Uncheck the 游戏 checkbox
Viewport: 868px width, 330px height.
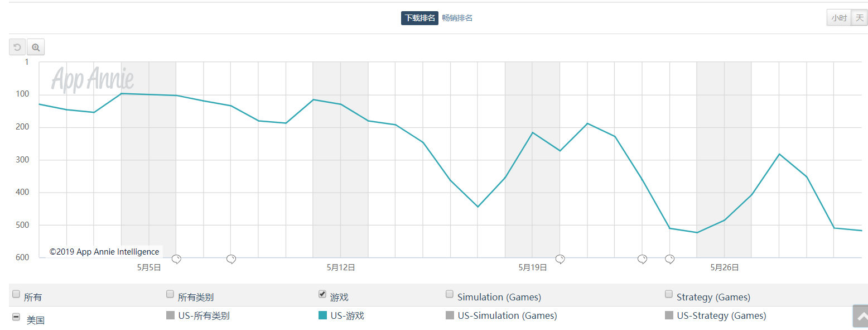tap(322, 294)
